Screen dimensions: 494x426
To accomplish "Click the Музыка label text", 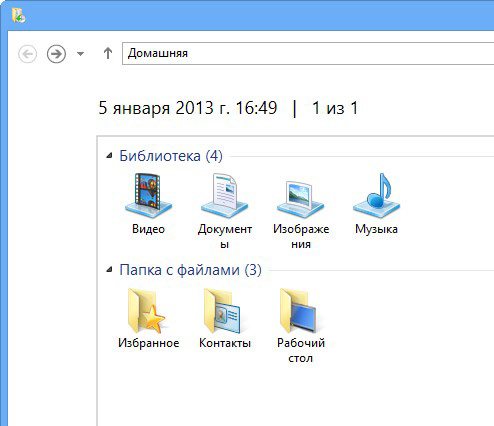I will [x=376, y=229].
